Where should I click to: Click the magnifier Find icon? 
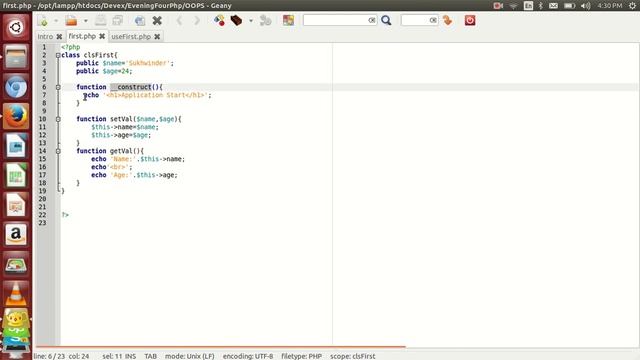tap(386, 20)
